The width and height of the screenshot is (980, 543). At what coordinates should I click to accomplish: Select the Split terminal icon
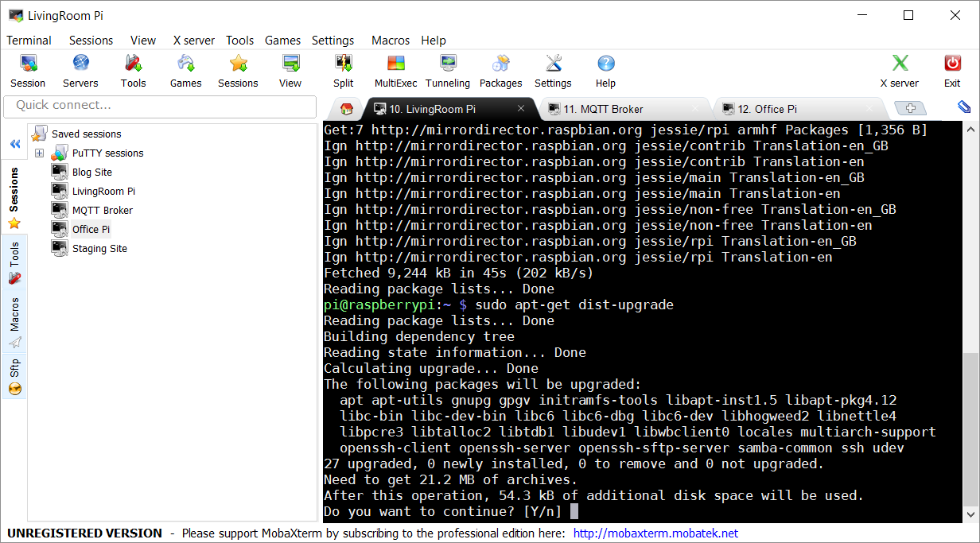(344, 71)
